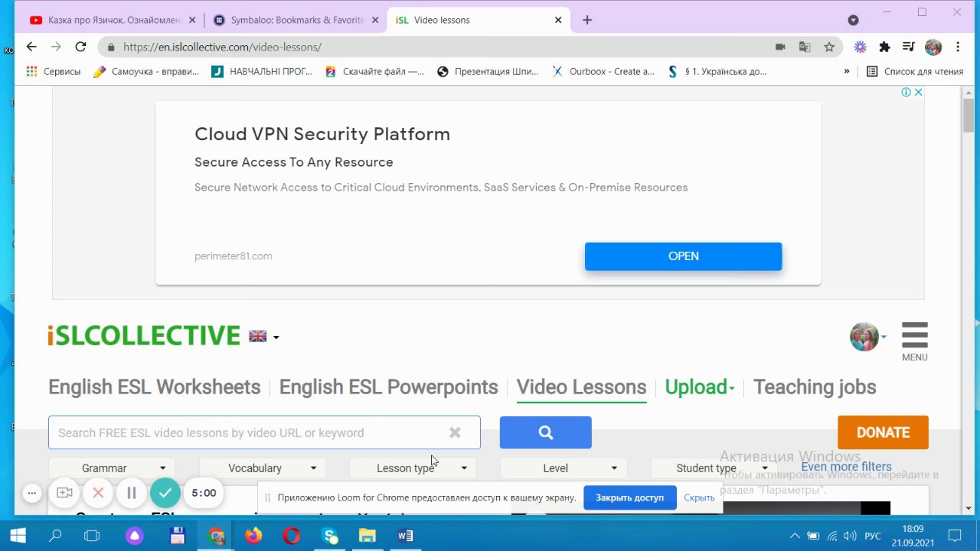Open Chrome profile avatar in toolbar
Image resolution: width=980 pixels, height=551 pixels.
point(933,47)
